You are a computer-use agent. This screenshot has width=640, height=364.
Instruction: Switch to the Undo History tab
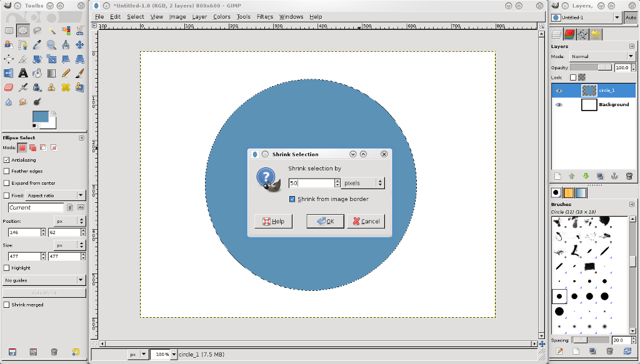(596, 34)
